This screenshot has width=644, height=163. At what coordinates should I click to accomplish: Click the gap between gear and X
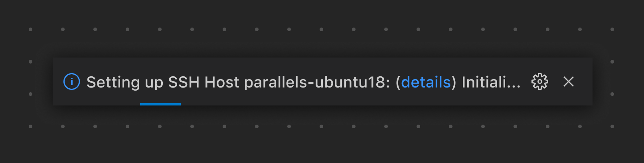pos(555,82)
